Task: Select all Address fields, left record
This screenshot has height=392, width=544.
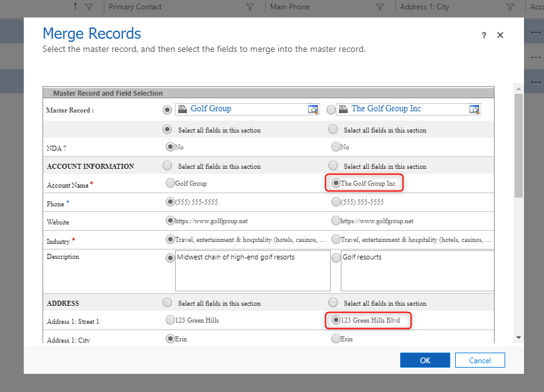Action: pyautogui.click(x=167, y=303)
